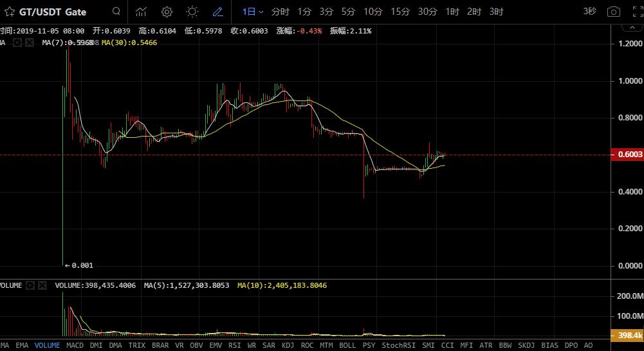Enable the MFI indicator
644x351 pixels.
[x=466, y=345]
